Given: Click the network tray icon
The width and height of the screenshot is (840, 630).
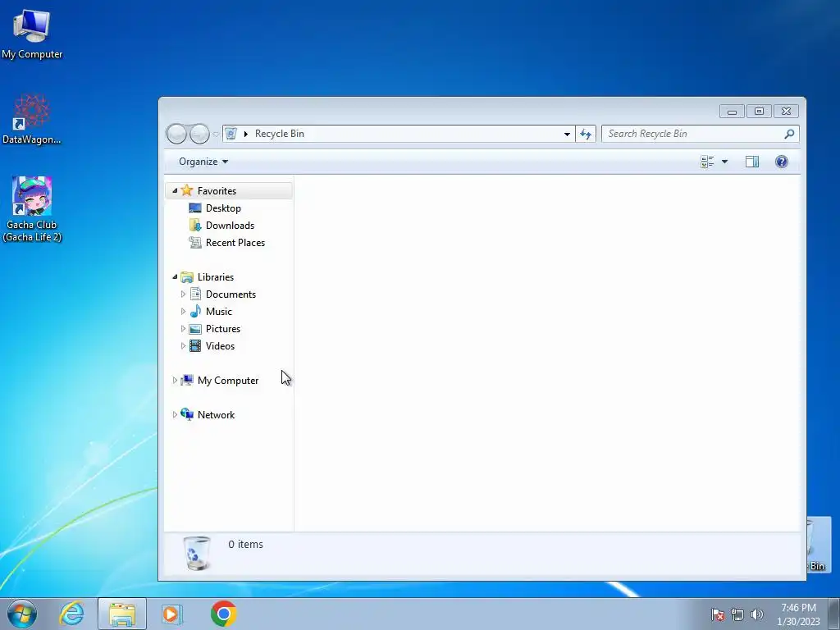Looking at the screenshot, I should tap(737, 615).
